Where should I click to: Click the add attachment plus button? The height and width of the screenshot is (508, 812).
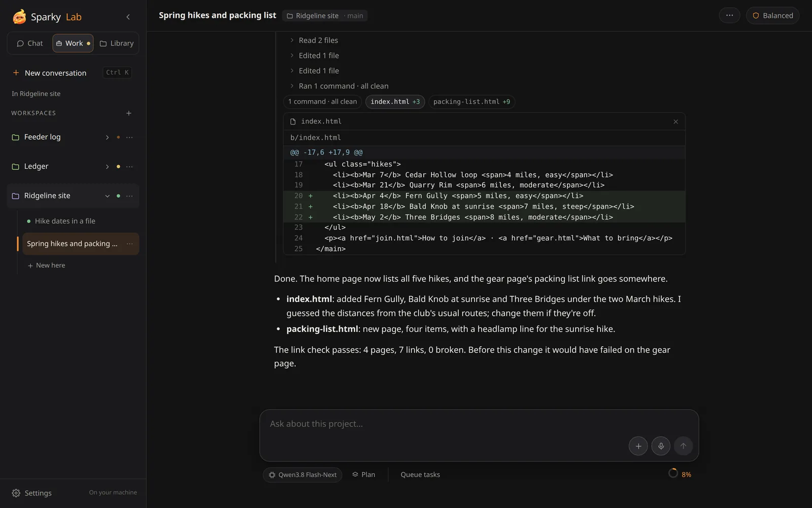pos(638,446)
